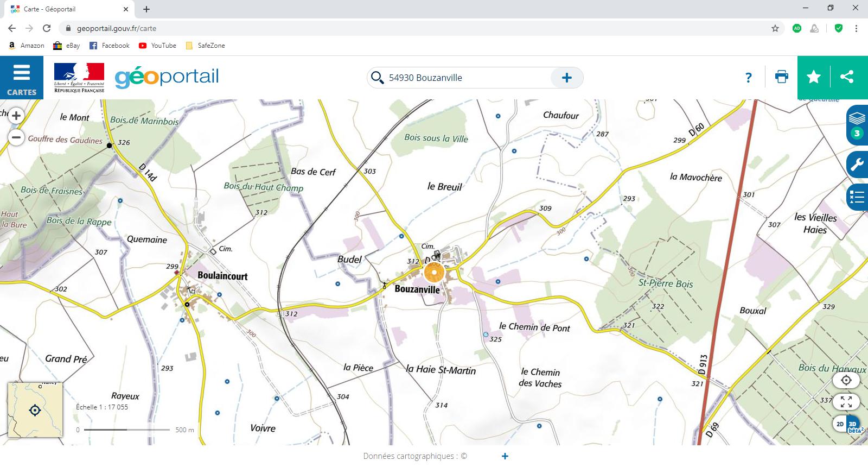868x467 pixels.
Task: Click the le Chemin de Pont label
Action: [534, 327]
